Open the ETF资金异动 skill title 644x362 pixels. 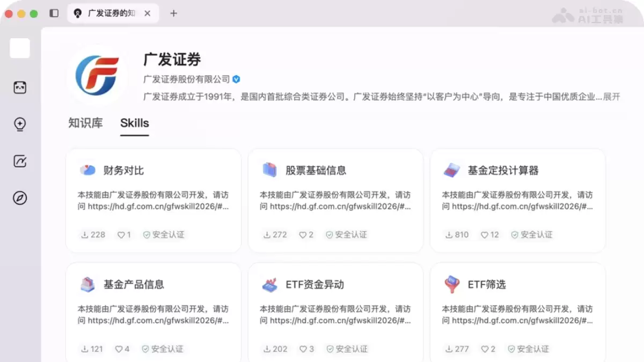[315, 284]
